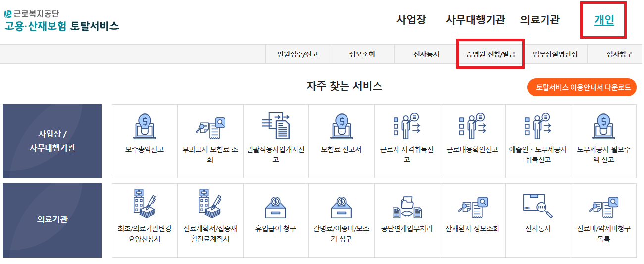Click the 자주 찾는 서비스 heading
Image resolution: width=644 pixels, height=264 pixels.
[345, 86]
